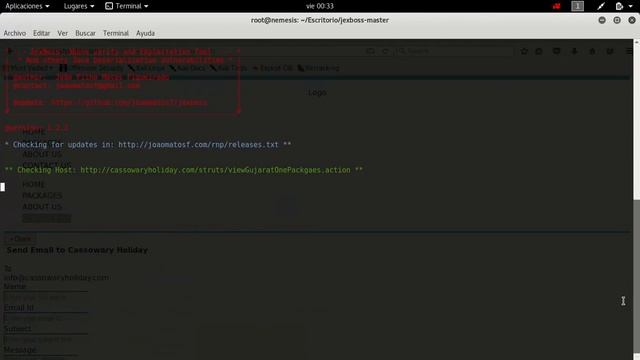Open the Editar menu
Viewport: 640px width, 360px height.
tap(41, 33)
